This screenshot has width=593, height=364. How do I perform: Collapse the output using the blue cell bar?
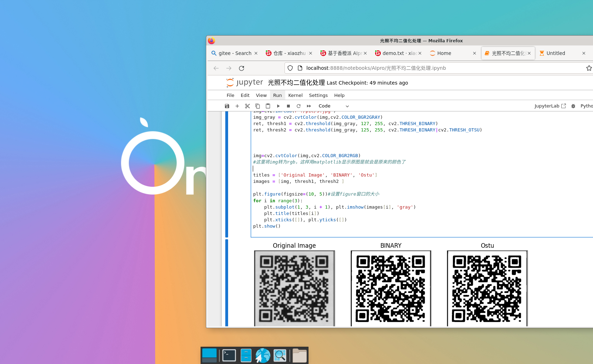pos(227,283)
